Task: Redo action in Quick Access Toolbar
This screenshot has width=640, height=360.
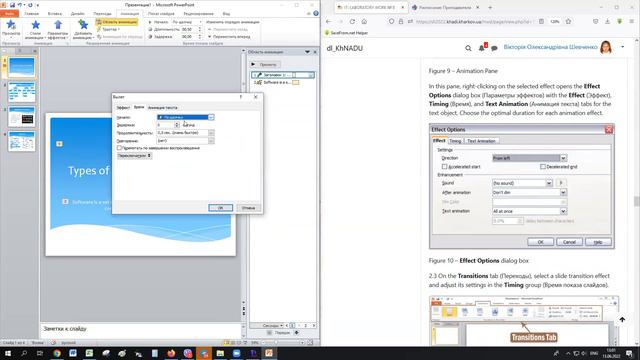Action: point(30,5)
